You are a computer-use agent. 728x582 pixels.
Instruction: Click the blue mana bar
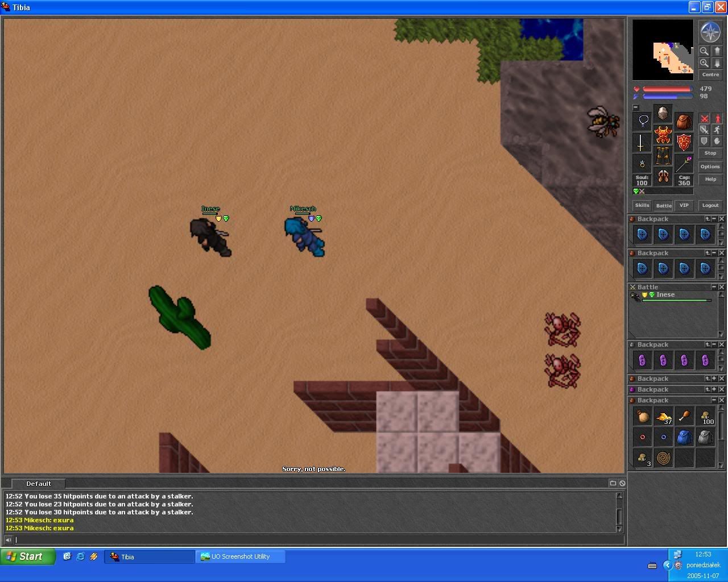pos(667,97)
